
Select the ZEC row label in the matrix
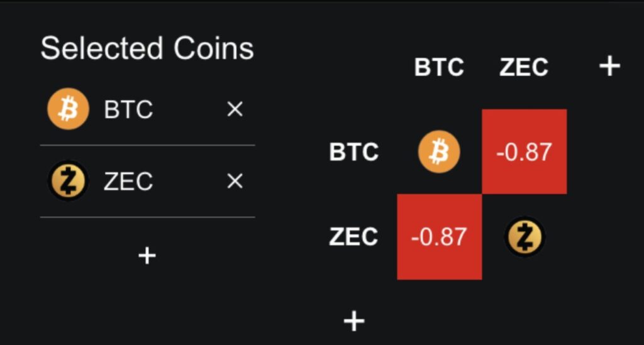click(x=354, y=237)
